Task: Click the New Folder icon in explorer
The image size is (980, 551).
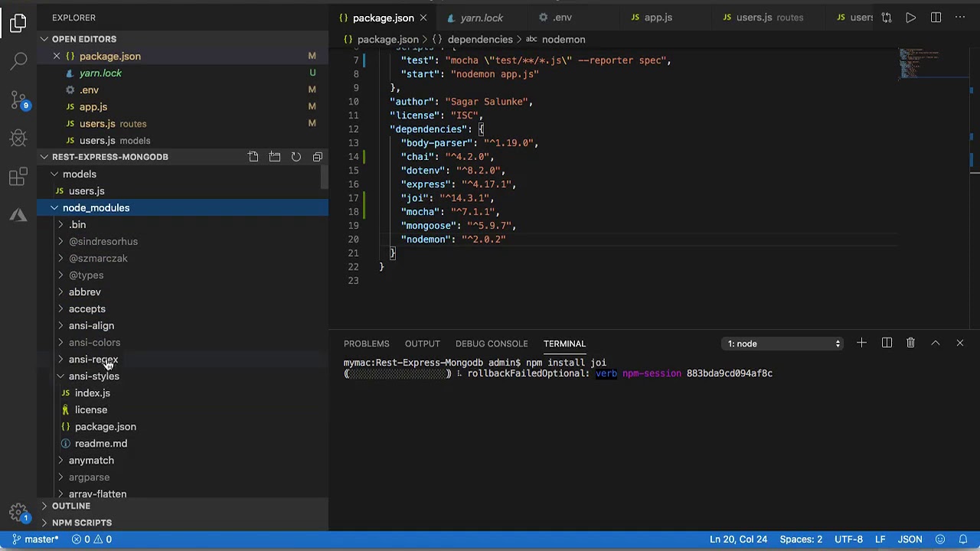Action: click(x=275, y=157)
